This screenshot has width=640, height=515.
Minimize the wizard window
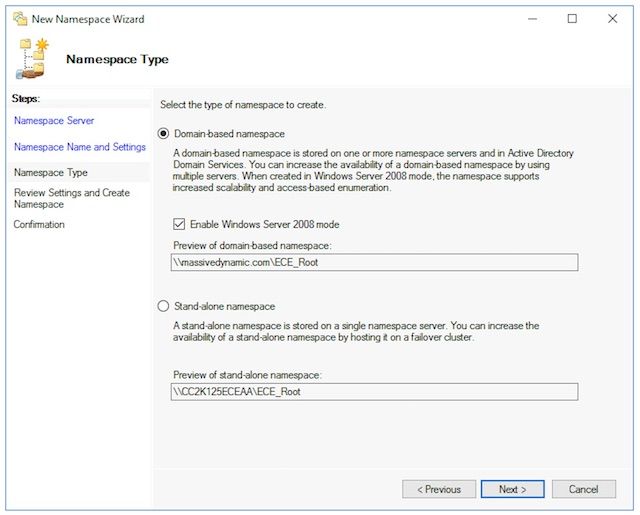pos(532,19)
